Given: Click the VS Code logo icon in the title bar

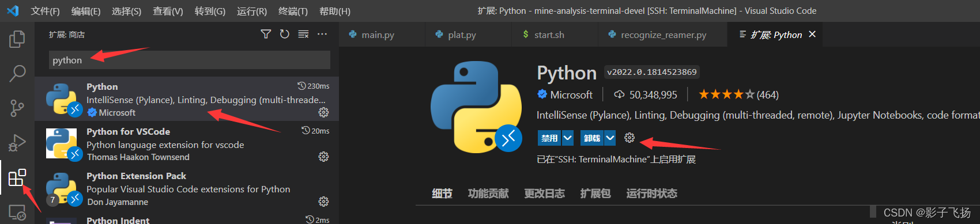Looking at the screenshot, I should tap(13, 11).
